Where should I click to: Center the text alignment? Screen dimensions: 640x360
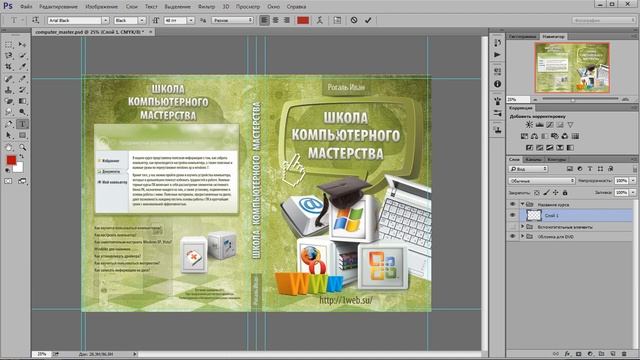276,20
